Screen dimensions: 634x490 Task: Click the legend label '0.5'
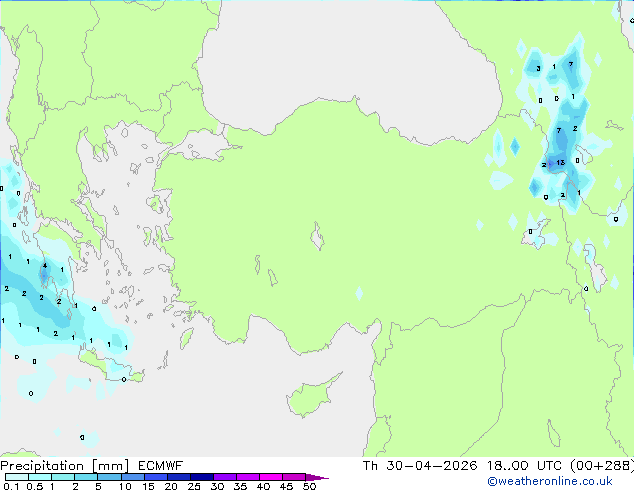coord(35,486)
